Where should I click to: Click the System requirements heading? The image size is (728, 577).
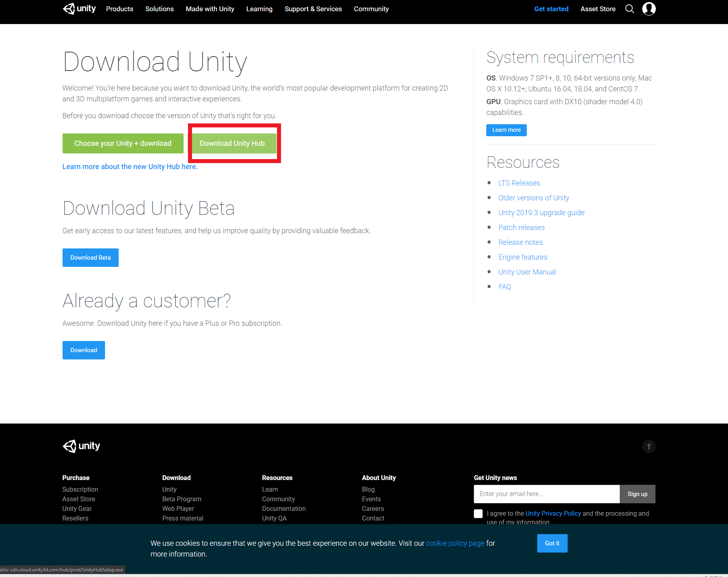click(x=560, y=58)
